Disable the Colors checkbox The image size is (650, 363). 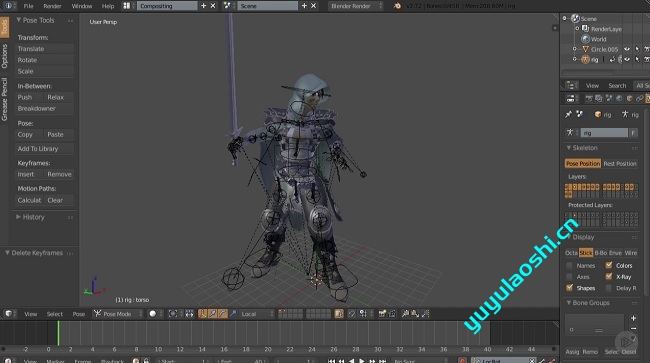(x=609, y=265)
